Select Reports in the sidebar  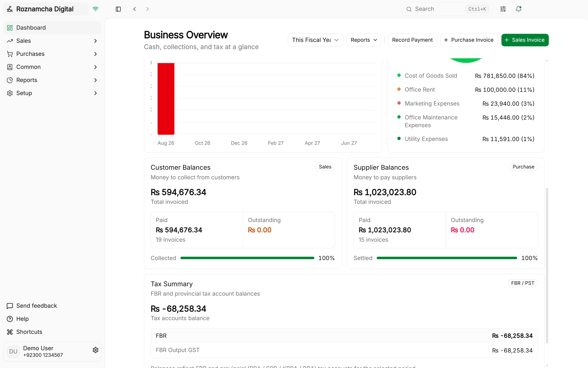tap(52, 80)
